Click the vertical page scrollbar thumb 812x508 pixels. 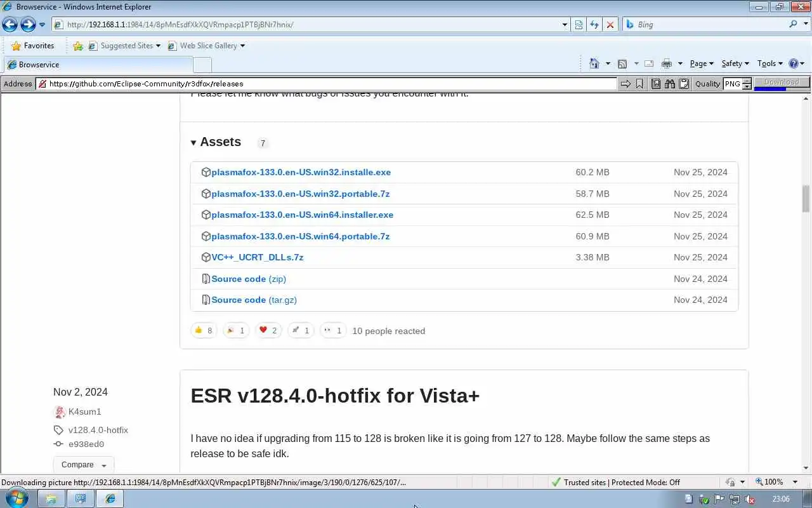806,199
